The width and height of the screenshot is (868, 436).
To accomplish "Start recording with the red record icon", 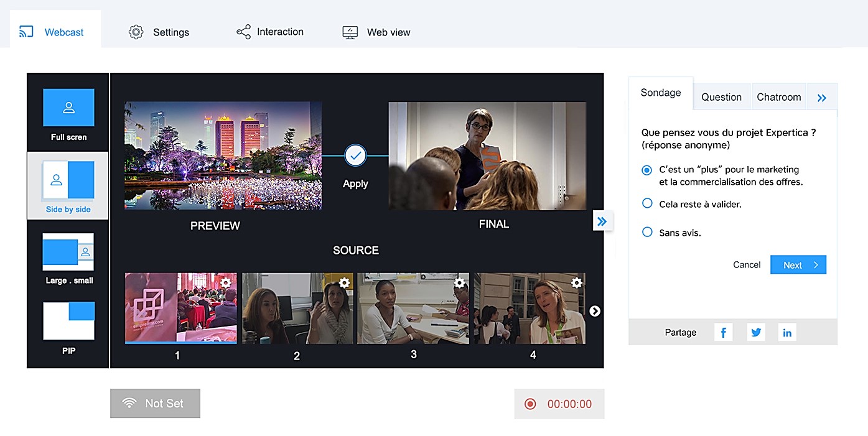I will (530, 404).
